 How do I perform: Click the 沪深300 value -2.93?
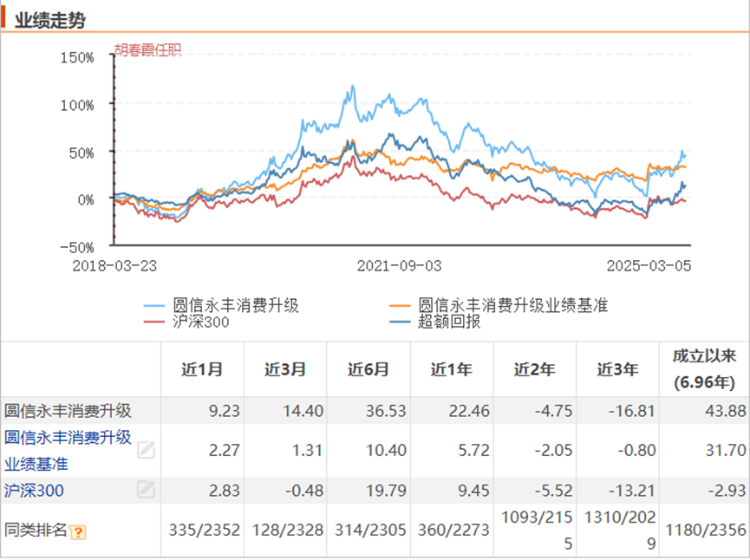727,490
